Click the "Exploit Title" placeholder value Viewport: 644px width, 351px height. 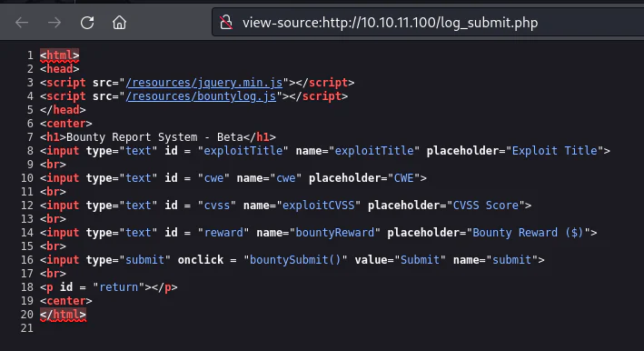click(x=554, y=150)
